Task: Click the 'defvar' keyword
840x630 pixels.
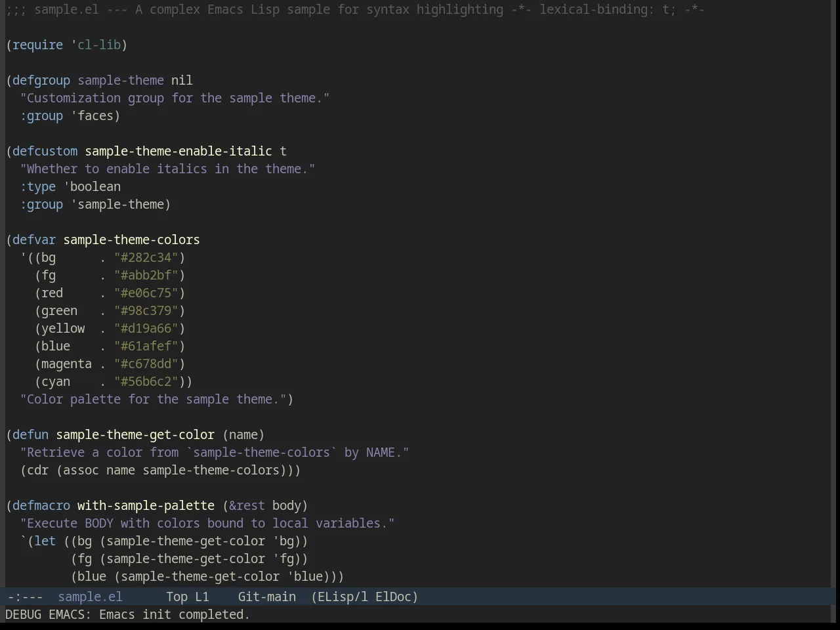Action: 34,240
